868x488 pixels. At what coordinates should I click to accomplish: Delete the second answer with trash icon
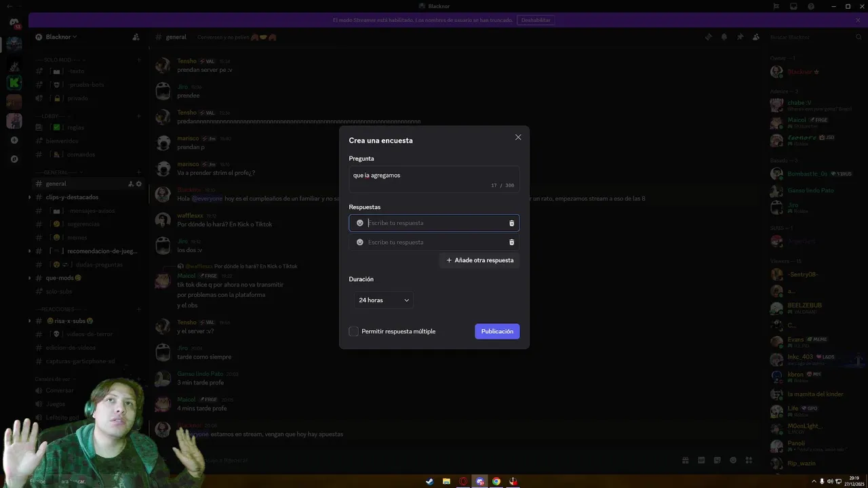tap(511, 242)
